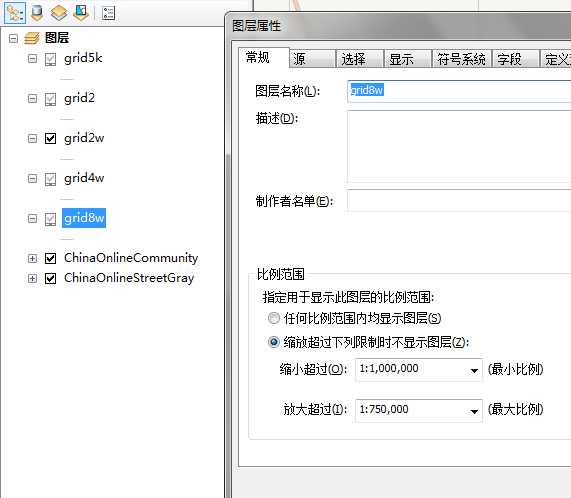
Task: Uncheck grid2w layer visibility checkbox
Action: click(x=50, y=138)
